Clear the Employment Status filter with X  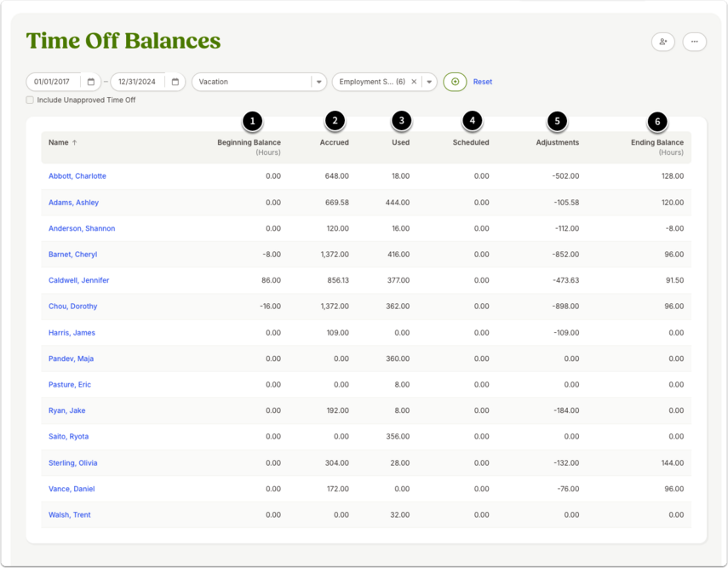click(414, 82)
